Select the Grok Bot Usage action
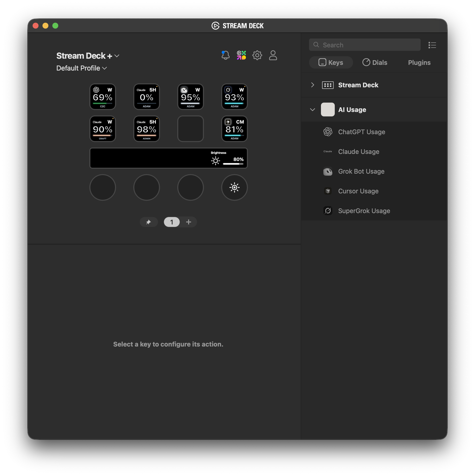This screenshot has height=476, width=475. pyautogui.click(x=374, y=171)
